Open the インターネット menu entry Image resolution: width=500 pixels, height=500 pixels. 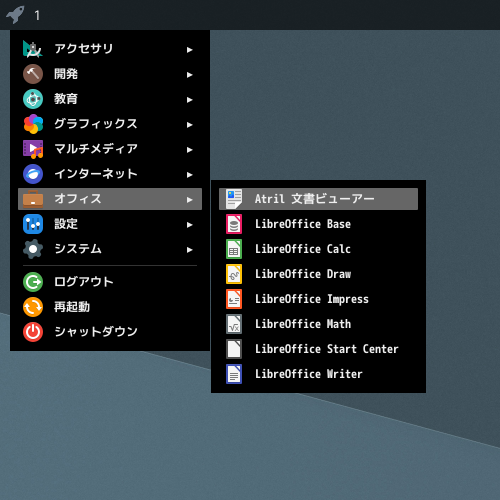click(110, 174)
